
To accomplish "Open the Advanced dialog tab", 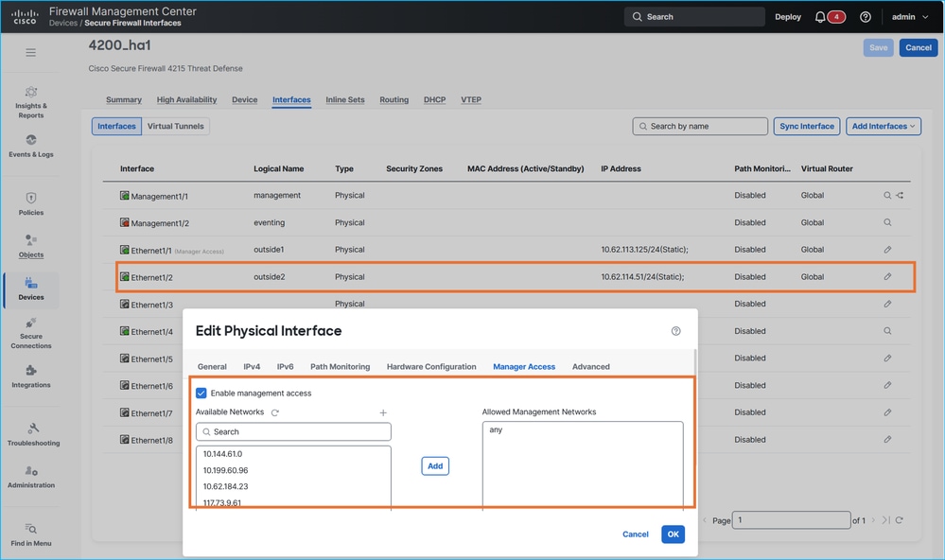I will pyautogui.click(x=591, y=366).
